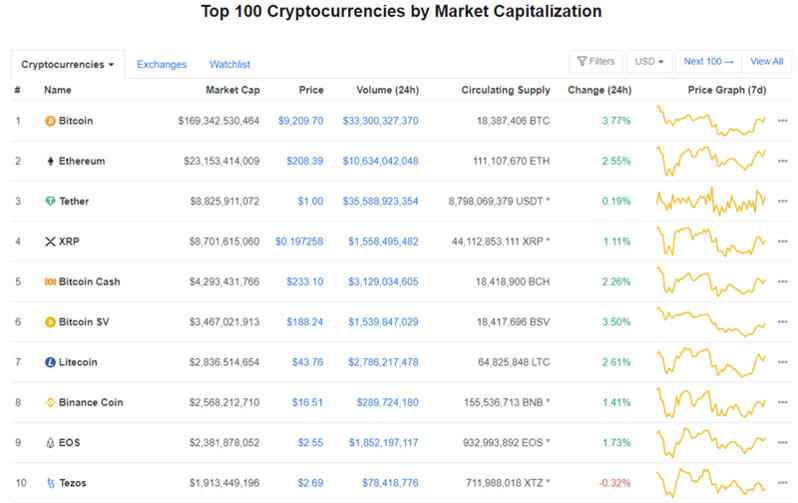Click the View All button
This screenshot has width=798, height=503.
click(x=766, y=62)
